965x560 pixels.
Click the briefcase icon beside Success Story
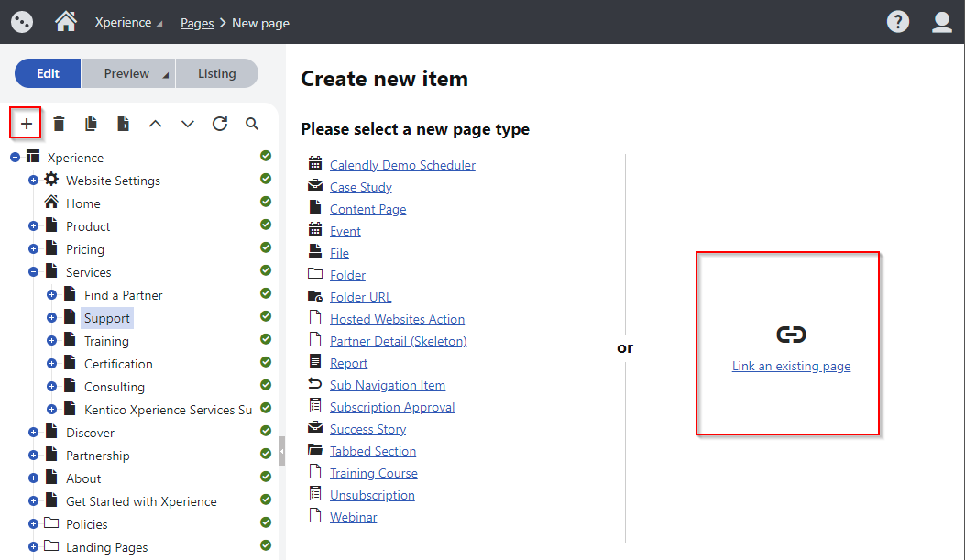[315, 427]
